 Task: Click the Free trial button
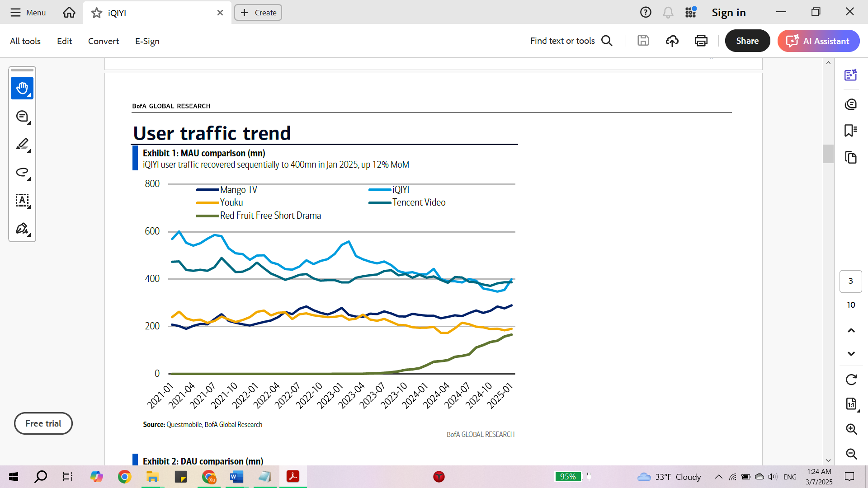tap(43, 423)
